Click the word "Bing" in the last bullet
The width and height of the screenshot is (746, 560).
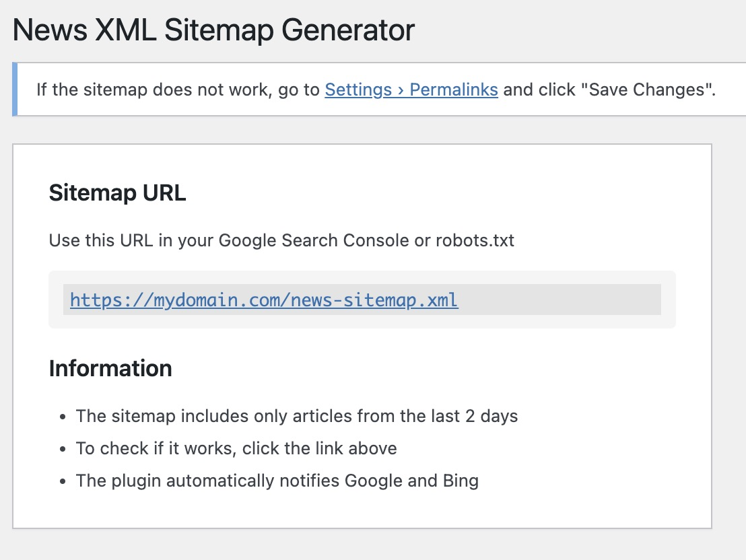461,481
